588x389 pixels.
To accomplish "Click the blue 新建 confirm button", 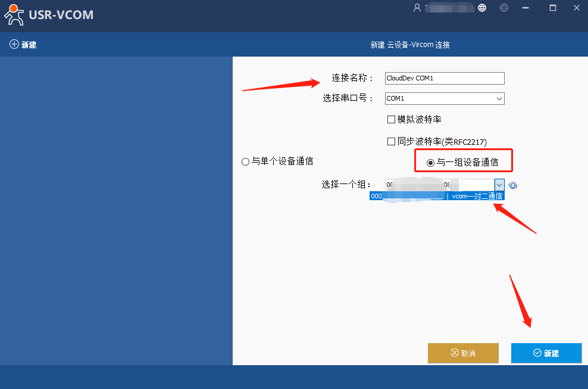I will point(546,353).
